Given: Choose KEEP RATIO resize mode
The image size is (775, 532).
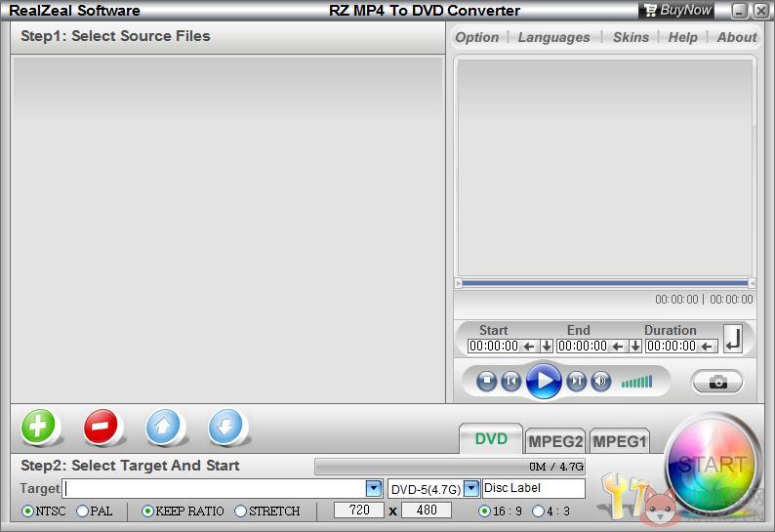Looking at the screenshot, I should [183, 511].
